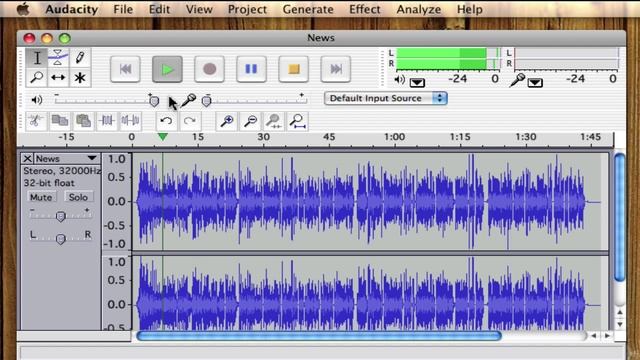
Task: Open the Edit menu
Action: (159, 9)
